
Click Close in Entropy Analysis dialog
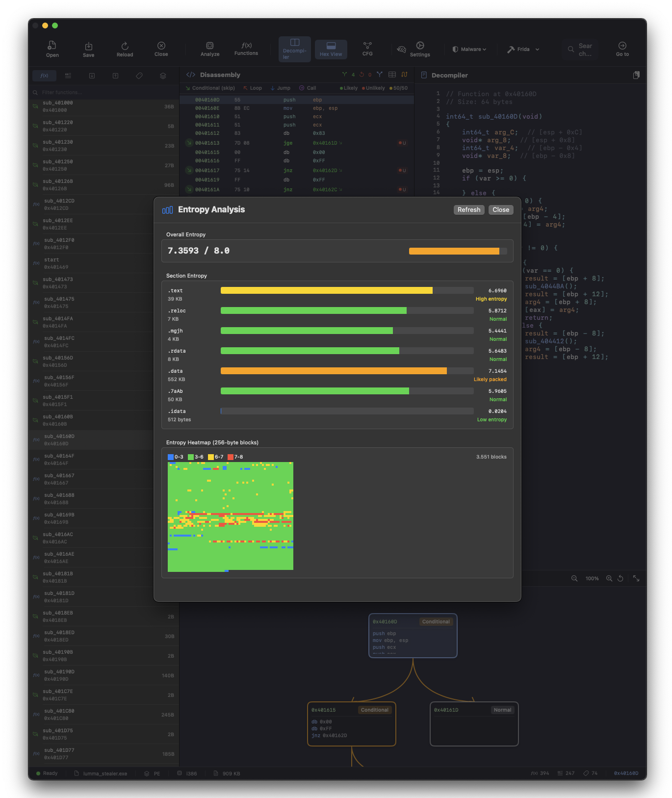coord(501,209)
